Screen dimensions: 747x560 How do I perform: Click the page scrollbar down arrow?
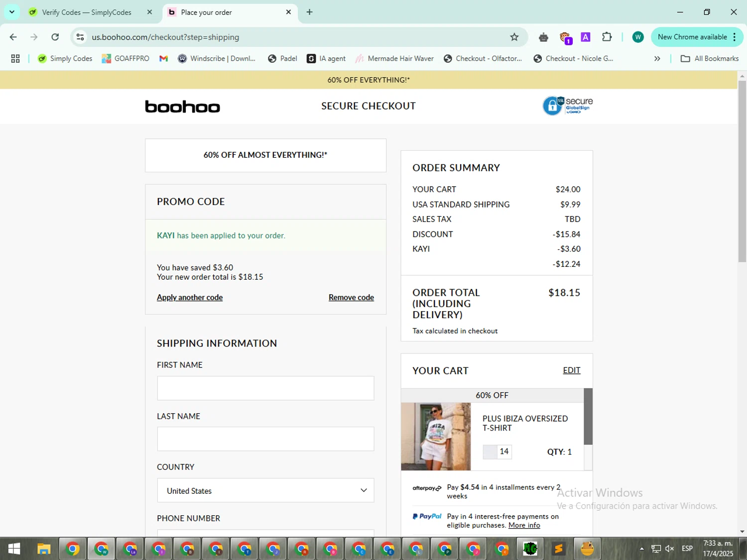coord(742,532)
